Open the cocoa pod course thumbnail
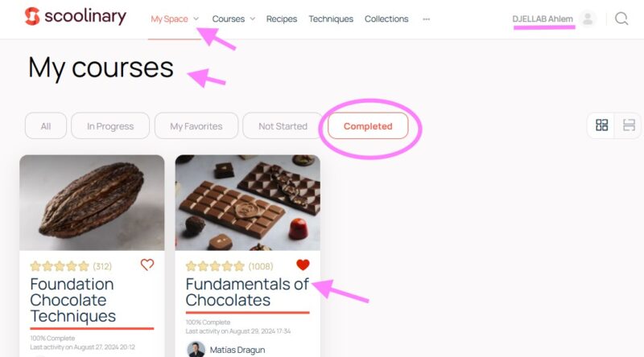This screenshot has width=644, height=357. pyautogui.click(x=92, y=203)
